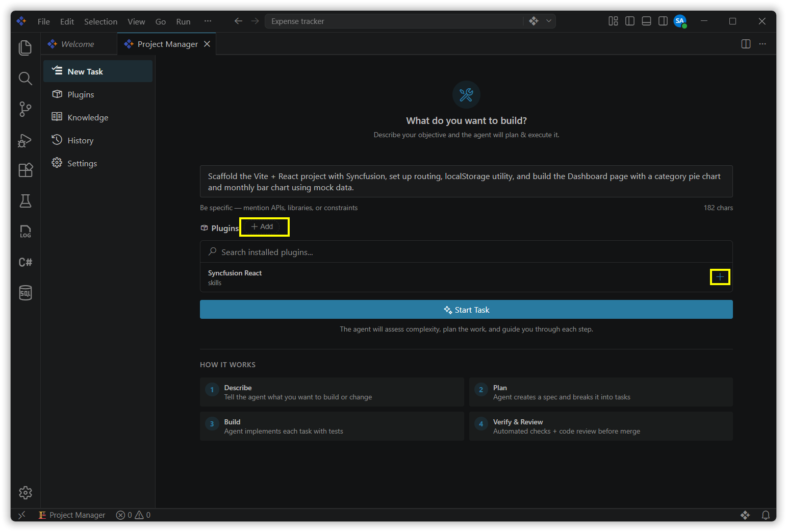
Task: Open the SQL database icon
Action: click(x=25, y=293)
